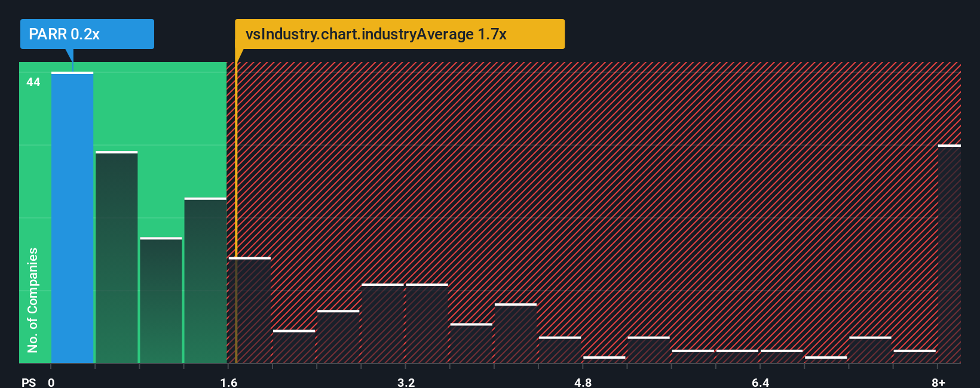
Task: Select the highlighted blue PARR histogram bar
Action: point(72,218)
